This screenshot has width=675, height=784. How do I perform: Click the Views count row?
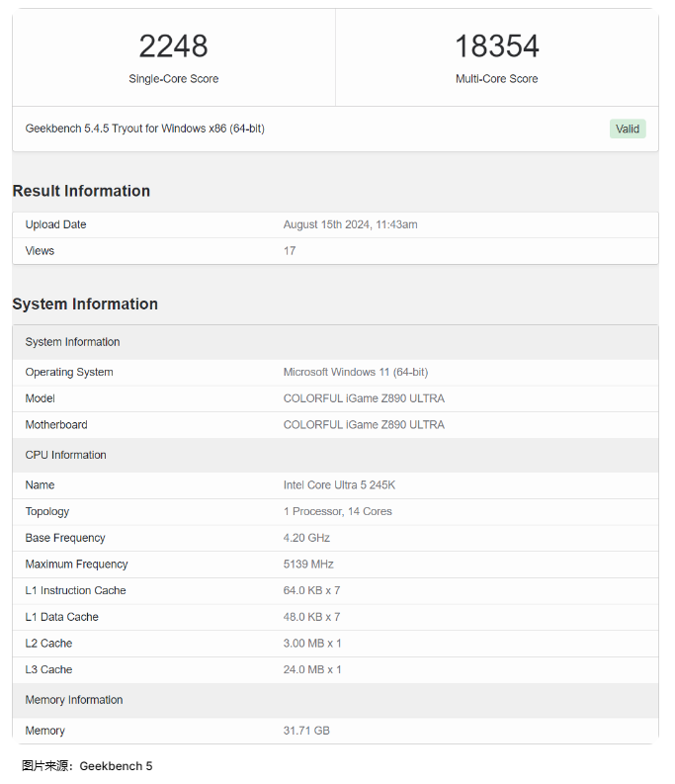point(40,251)
